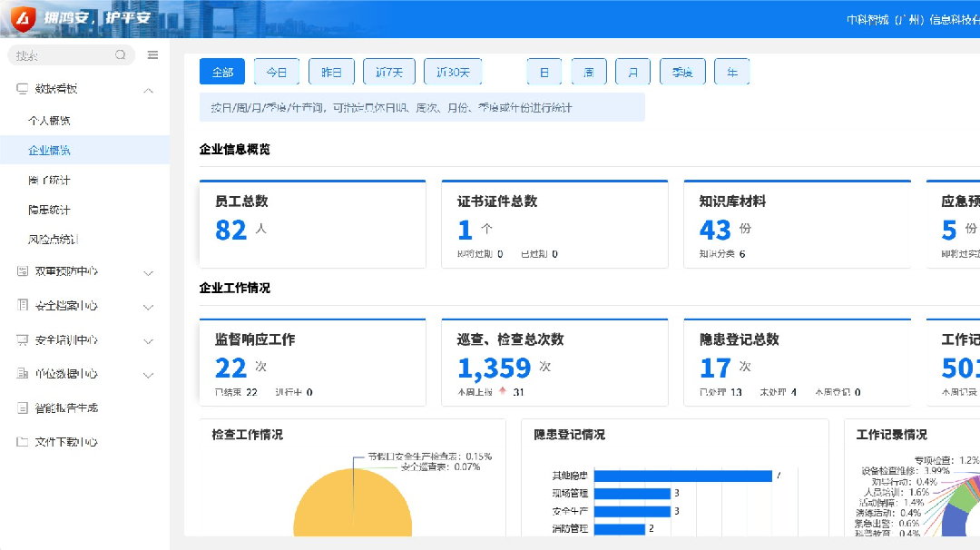Click the monitor icon beside 数据看板

click(23, 89)
